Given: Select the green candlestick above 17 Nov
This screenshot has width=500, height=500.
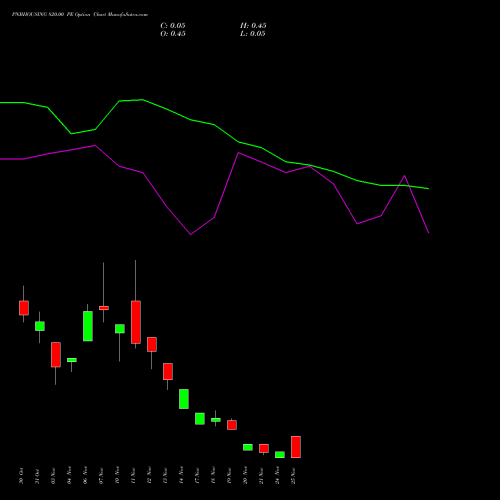Looking at the screenshot, I should point(200,419).
